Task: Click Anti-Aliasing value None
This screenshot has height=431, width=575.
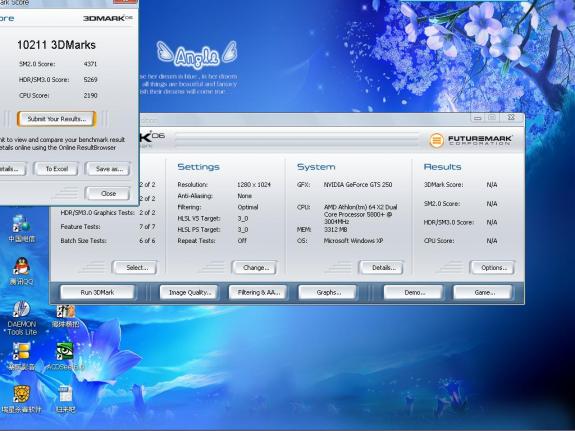Action: [244, 196]
